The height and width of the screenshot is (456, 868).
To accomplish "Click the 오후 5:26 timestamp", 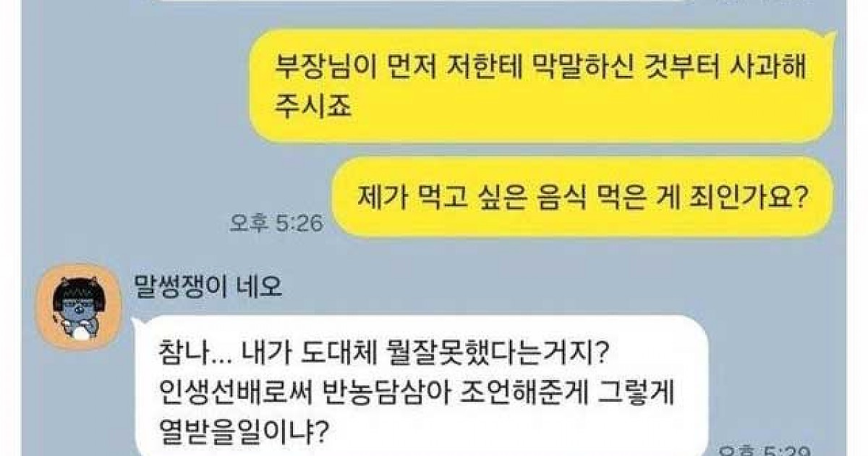I will (276, 224).
